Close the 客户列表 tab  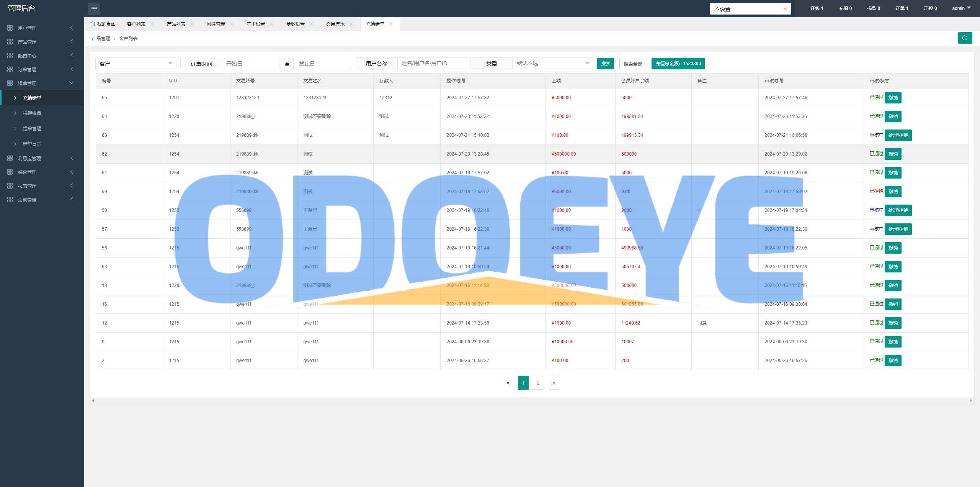click(x=152, y=24)
